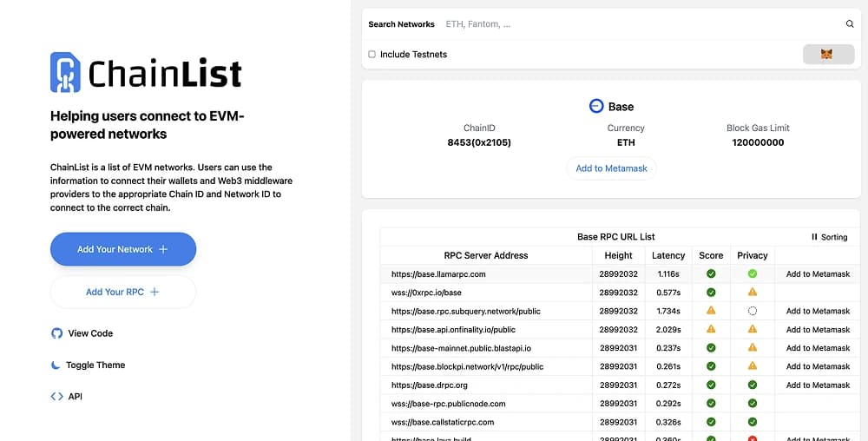The height and width of the screenshot is (441, 868).
Task: Click privacy warning icon for wss://0xrpc.io/base
Action: tap(753, 292)
